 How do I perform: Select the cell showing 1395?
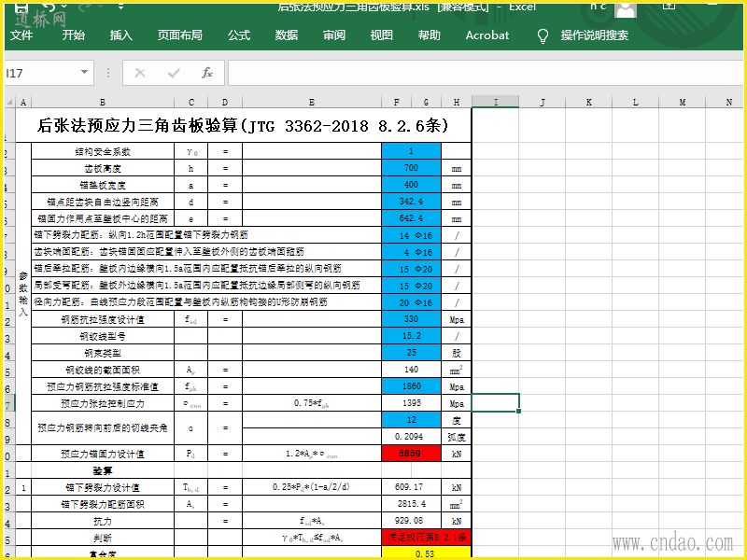pos(411,403)
